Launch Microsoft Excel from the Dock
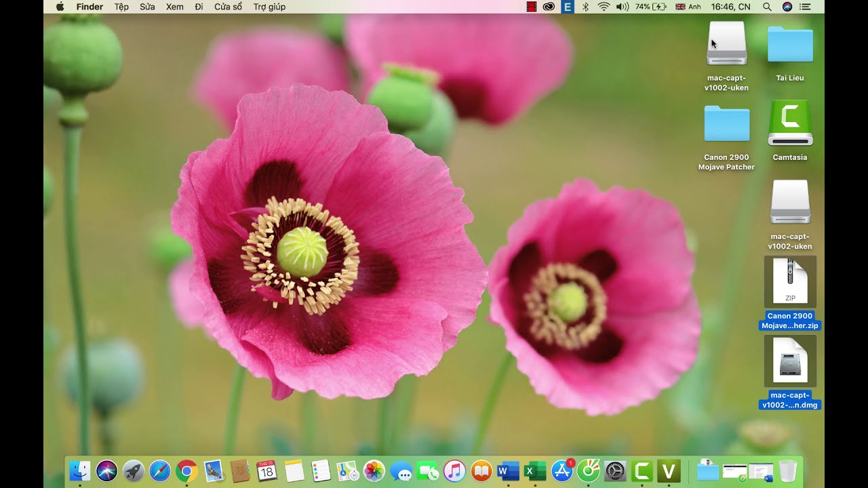Screen dimensions: 868x488 [535, 470]
